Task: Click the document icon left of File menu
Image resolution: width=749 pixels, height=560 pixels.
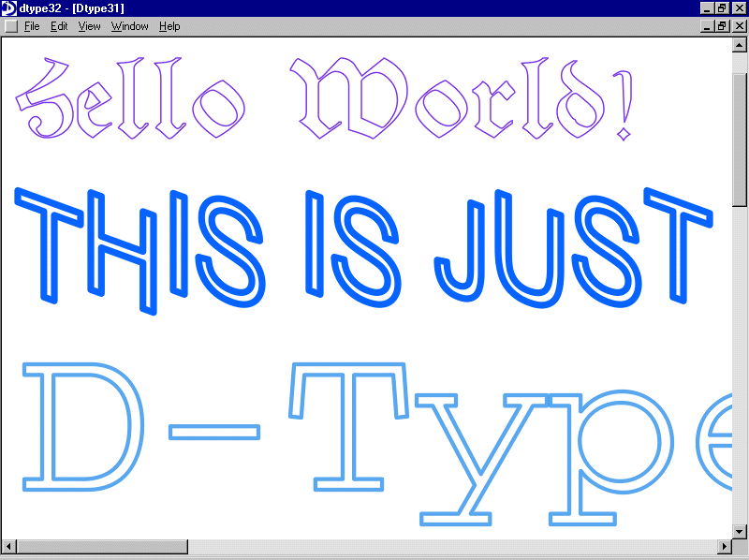Action: pos(11,26)
